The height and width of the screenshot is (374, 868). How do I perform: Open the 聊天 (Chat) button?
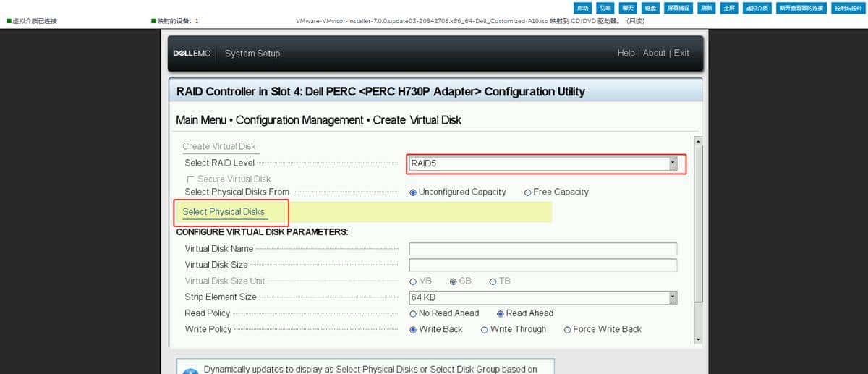[x=628, y=8]
